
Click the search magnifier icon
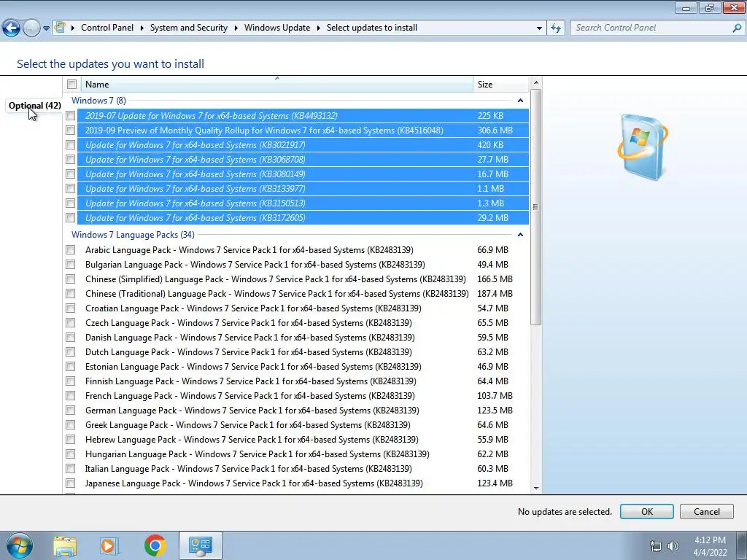point(737,28)
